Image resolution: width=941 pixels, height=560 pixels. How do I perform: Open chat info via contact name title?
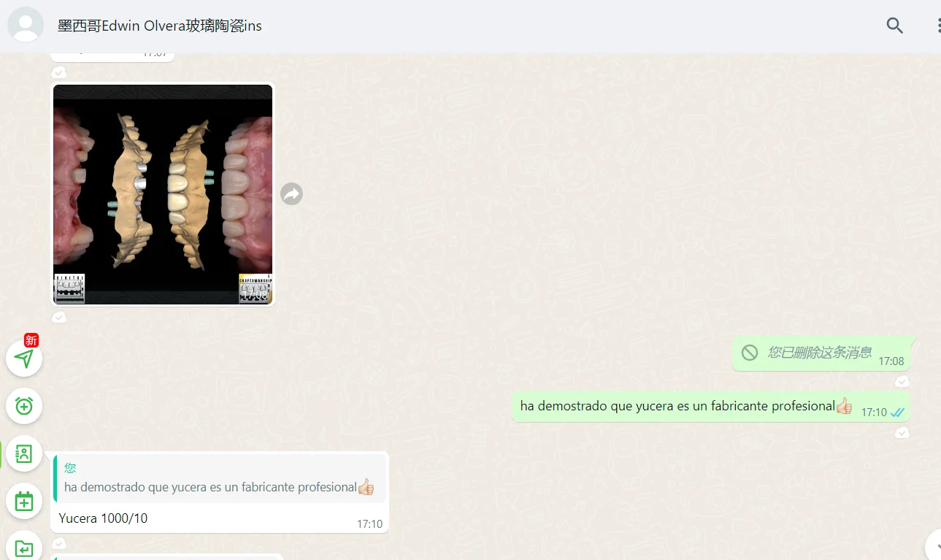point(159,26)
